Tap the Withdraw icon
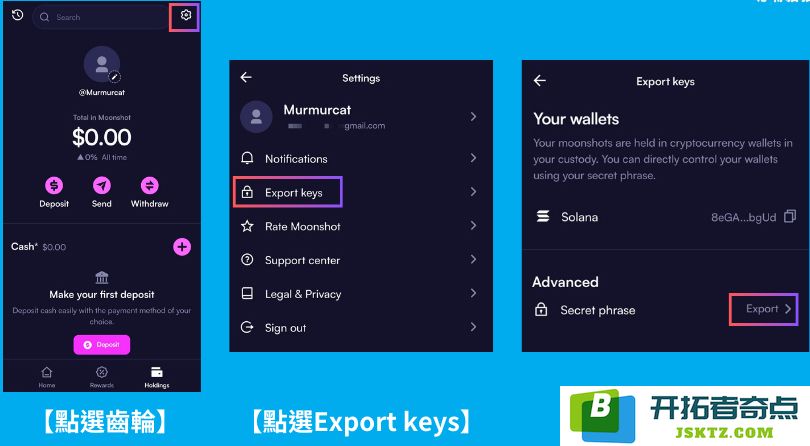 pyautogui.click(x=150, y=185)
